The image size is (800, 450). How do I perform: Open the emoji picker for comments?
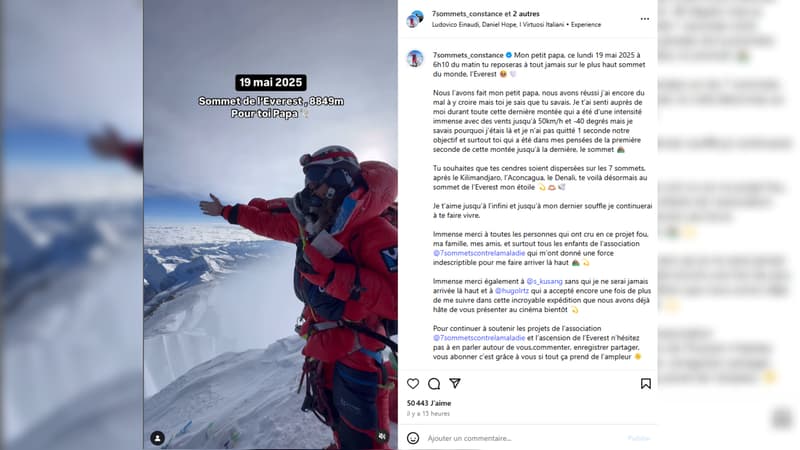[413, 438]
